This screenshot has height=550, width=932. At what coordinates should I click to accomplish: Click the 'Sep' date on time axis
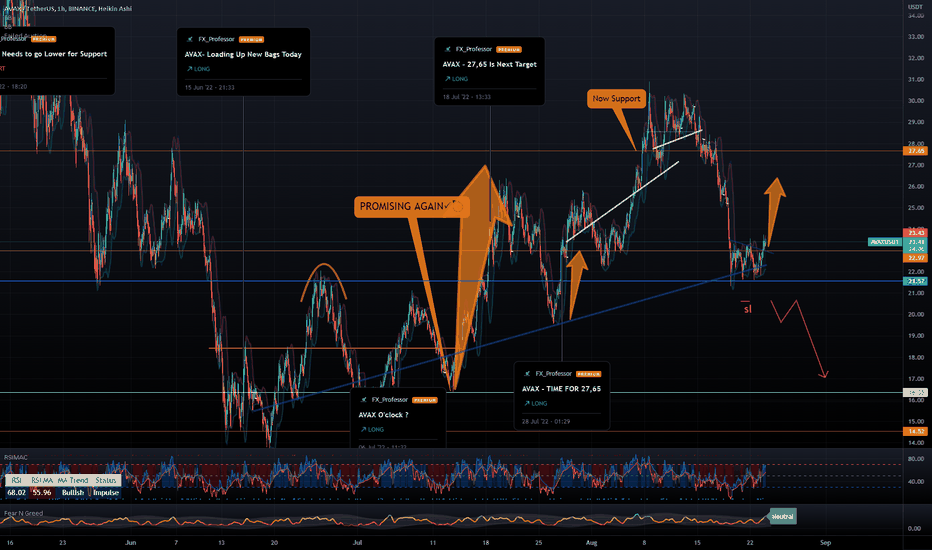pyautogui.click(x=826, y=542)
